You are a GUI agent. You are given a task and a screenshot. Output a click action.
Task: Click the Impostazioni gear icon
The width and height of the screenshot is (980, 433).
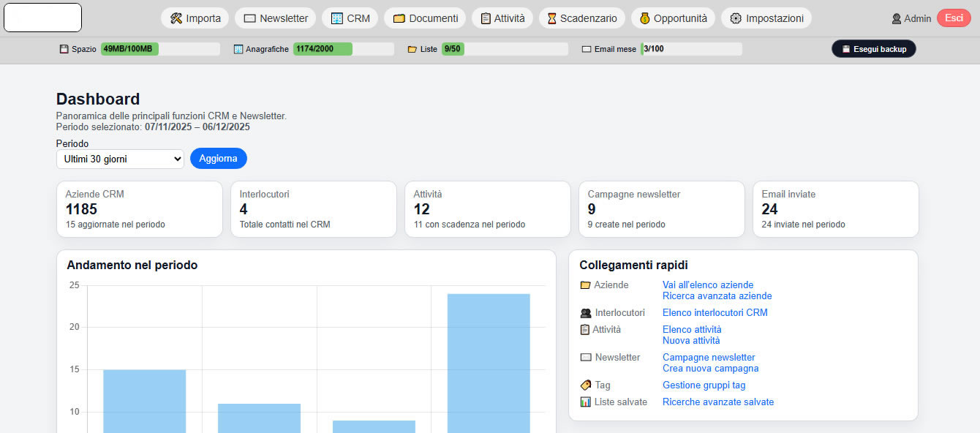click(736, 18)
